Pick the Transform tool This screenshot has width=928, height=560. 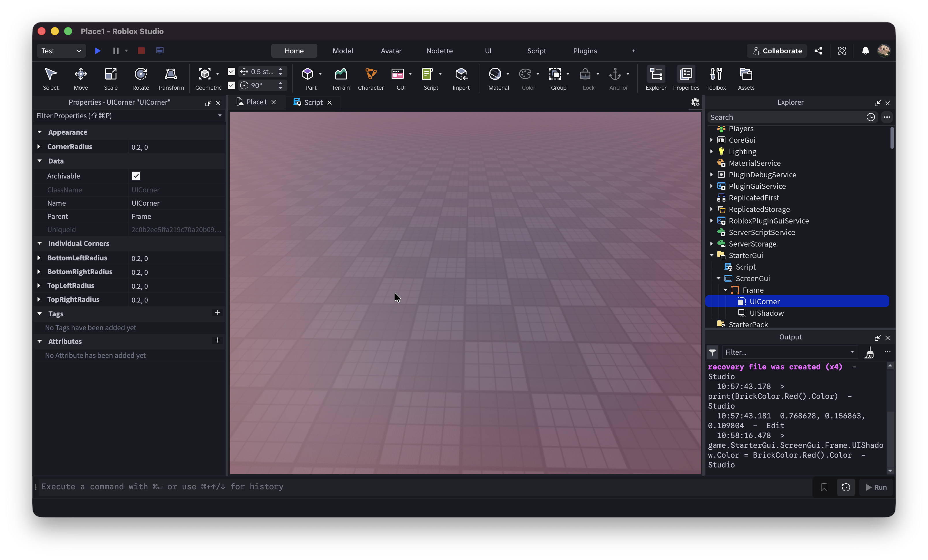[171, 79]
